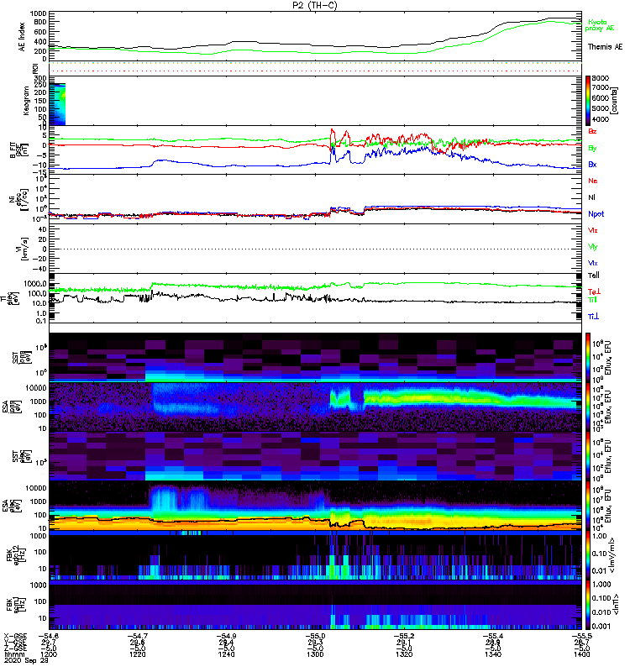Select the blue Ti⊥ legend label
630x672 pixels.
[x=593, y=317]
